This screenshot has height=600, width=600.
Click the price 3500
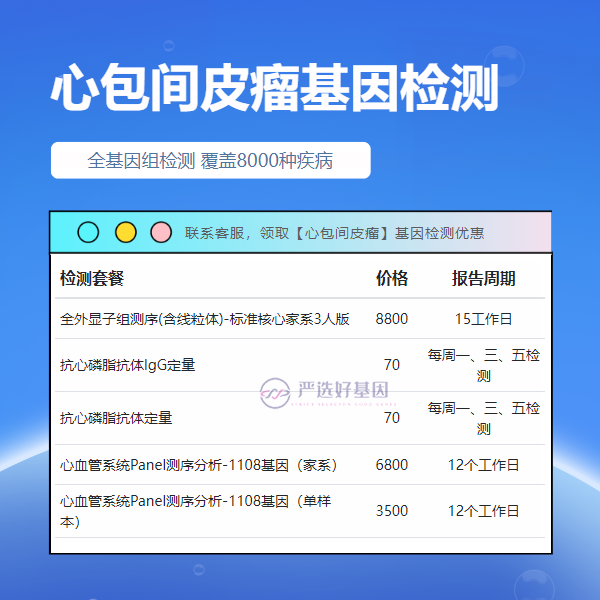click(x=392, y=511)
